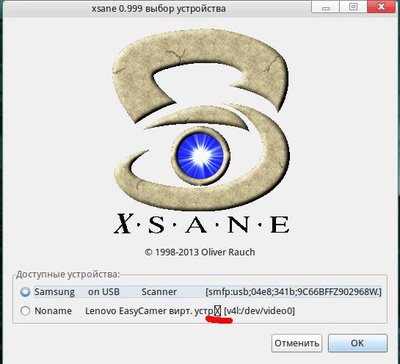Confirm device selection with OK
This screenshot has width=400, height=364.
click(358, 343)
